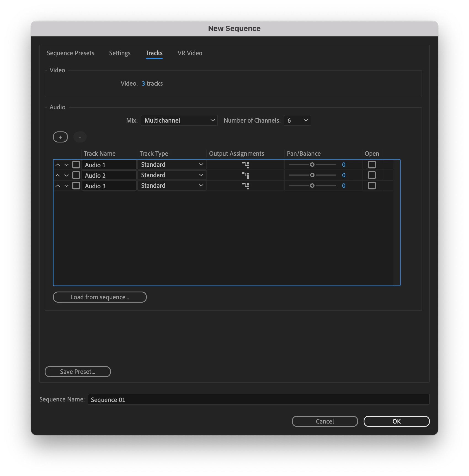Open Track Type dropdown for Audio 1

coord(172,165)
